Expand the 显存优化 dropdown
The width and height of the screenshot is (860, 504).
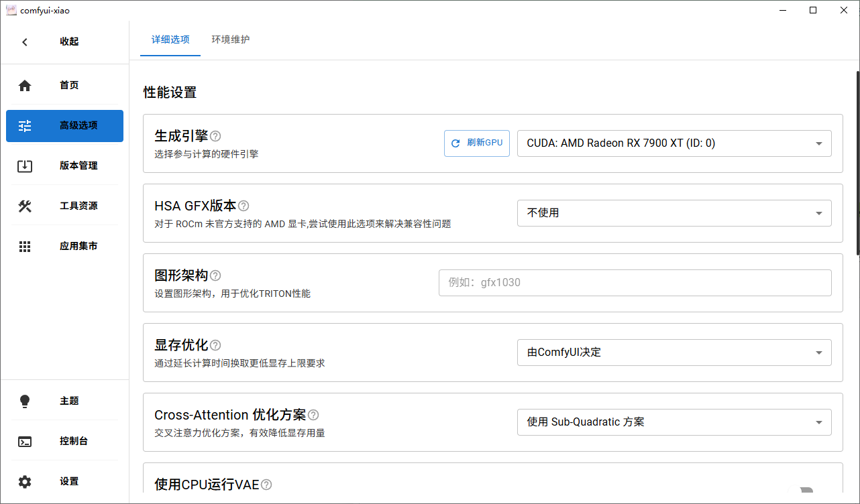pos(674,353)
